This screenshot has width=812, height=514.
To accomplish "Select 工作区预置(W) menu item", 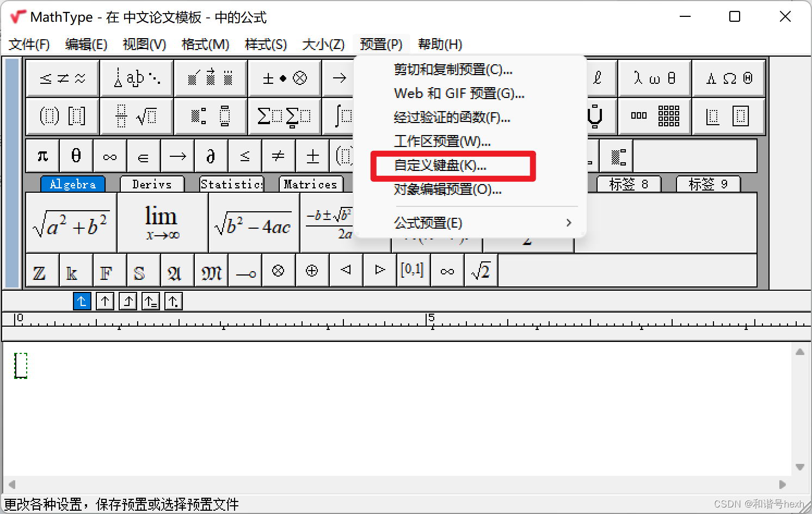I will tap(442, 141).
